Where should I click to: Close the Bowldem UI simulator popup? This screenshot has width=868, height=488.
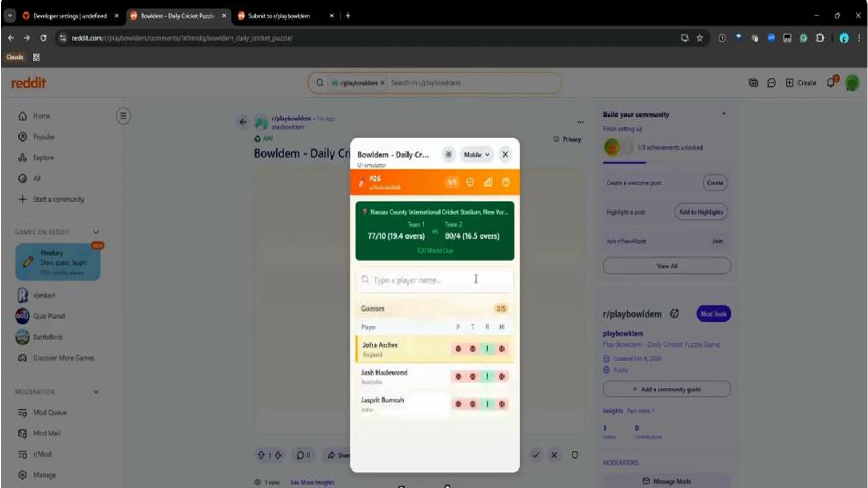point(505,155)
